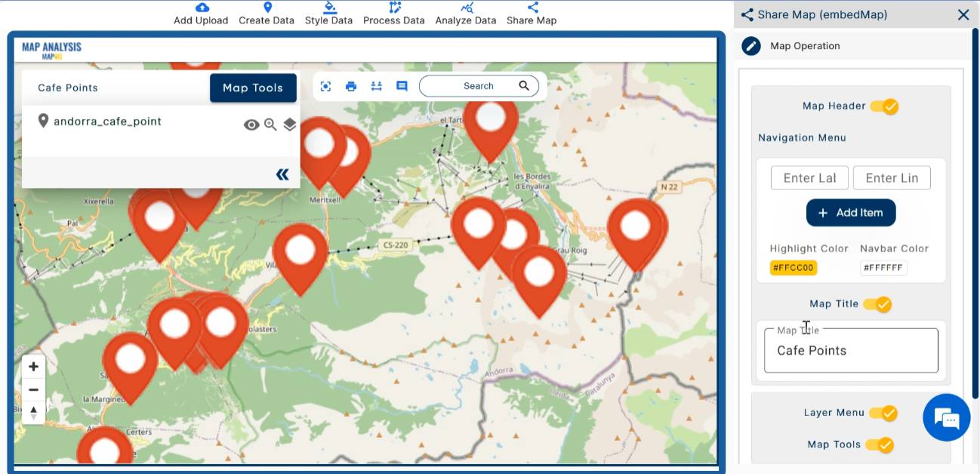Zoom to the andorra_cafe_point layer
Screen dimensions: 980x474
[270, 125]
